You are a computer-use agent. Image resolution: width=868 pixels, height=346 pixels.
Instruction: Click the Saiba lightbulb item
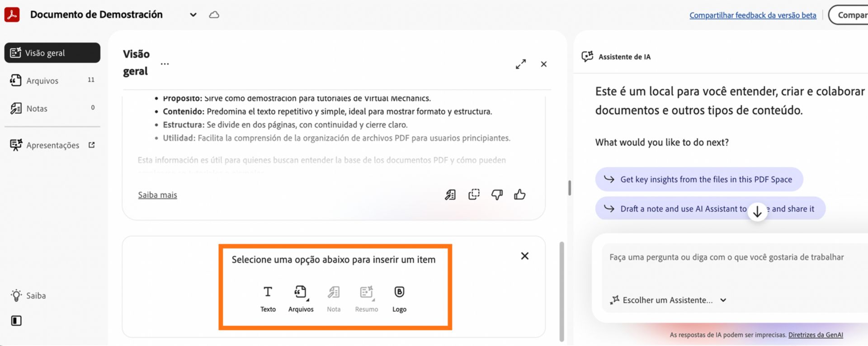tap(28, 296)
